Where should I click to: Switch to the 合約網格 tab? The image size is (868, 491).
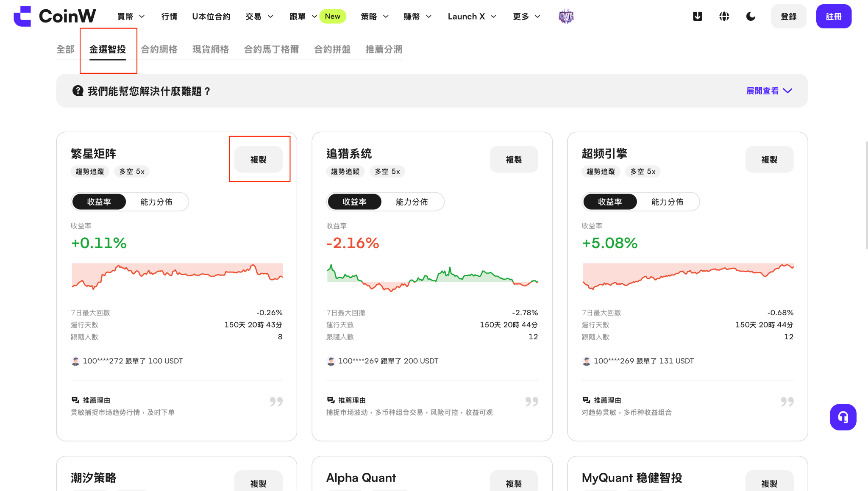(159, 49)
